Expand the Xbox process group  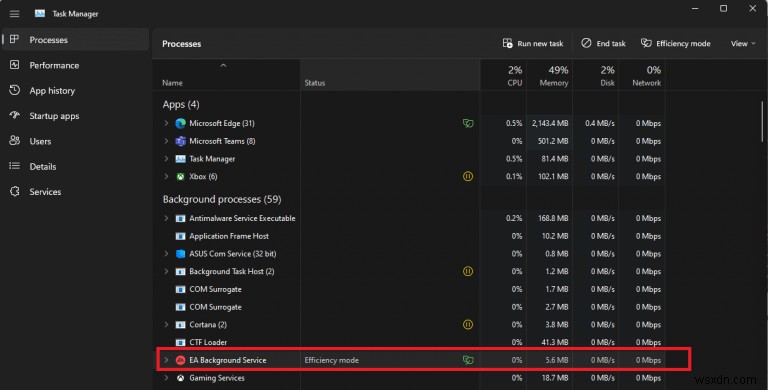coord(166,176)
